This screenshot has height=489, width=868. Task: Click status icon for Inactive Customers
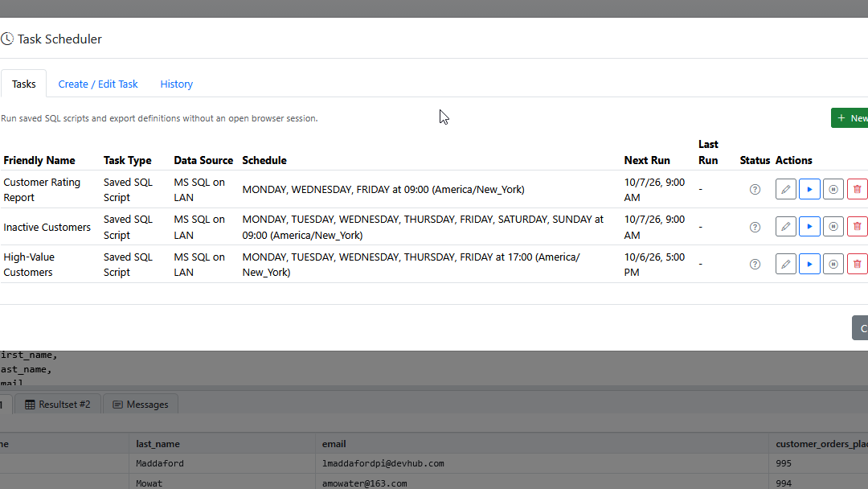(755, 227)
